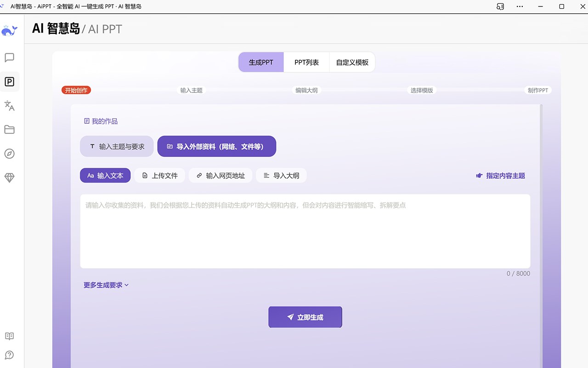This screenshot has height=368, width=588.
Task: Open the folder icon in the sidebar
Action: click(x=9, y=130)
